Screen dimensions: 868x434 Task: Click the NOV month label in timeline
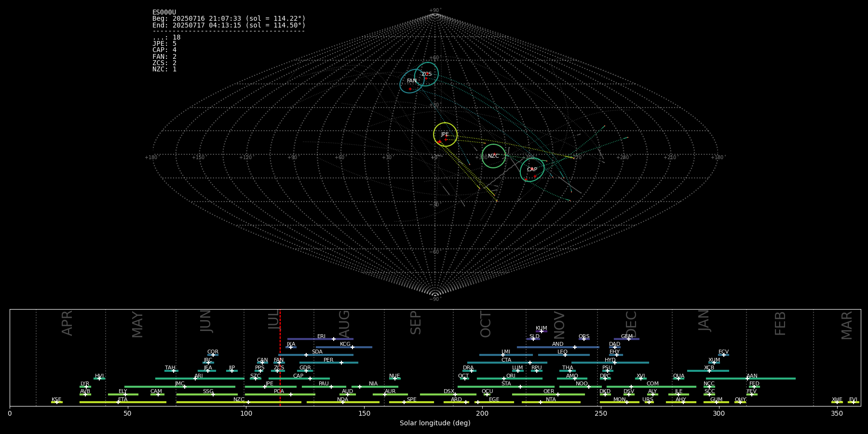tap(559, 325)
